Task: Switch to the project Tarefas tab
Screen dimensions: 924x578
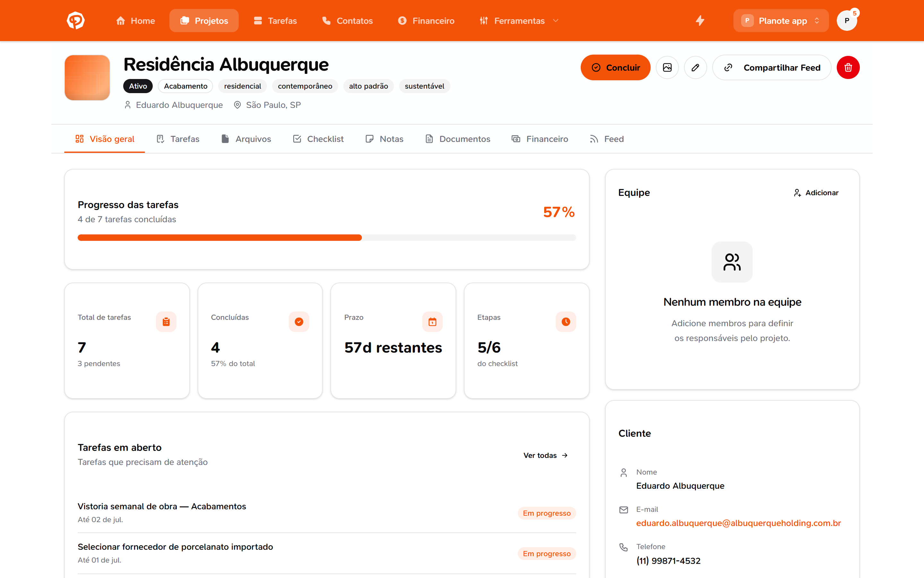Action: pyautogui.click(x=178, y=139)
